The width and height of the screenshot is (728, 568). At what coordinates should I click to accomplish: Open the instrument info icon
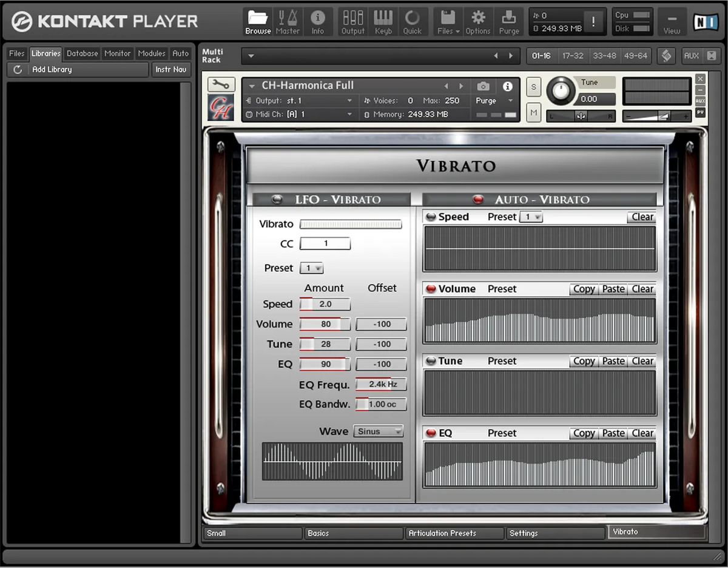click(x=508, y=86)
